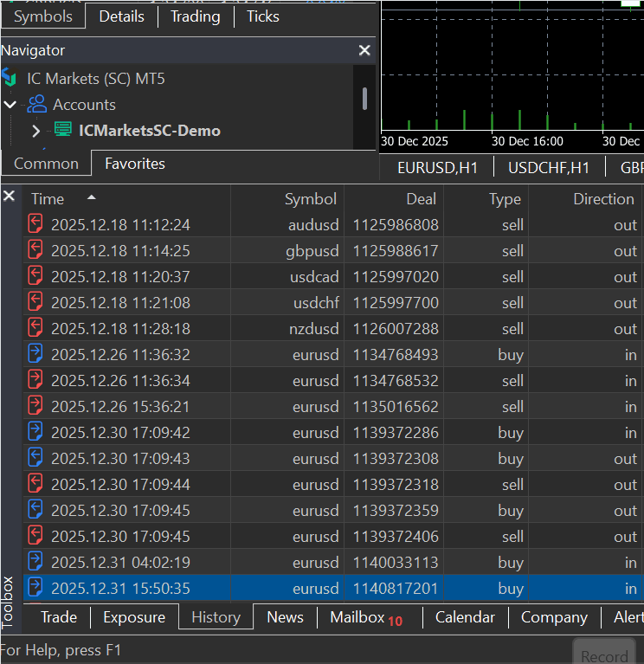Open the Company tab
Image resolution: width=644 pixels, height=664 pixels.
(554, 617)
